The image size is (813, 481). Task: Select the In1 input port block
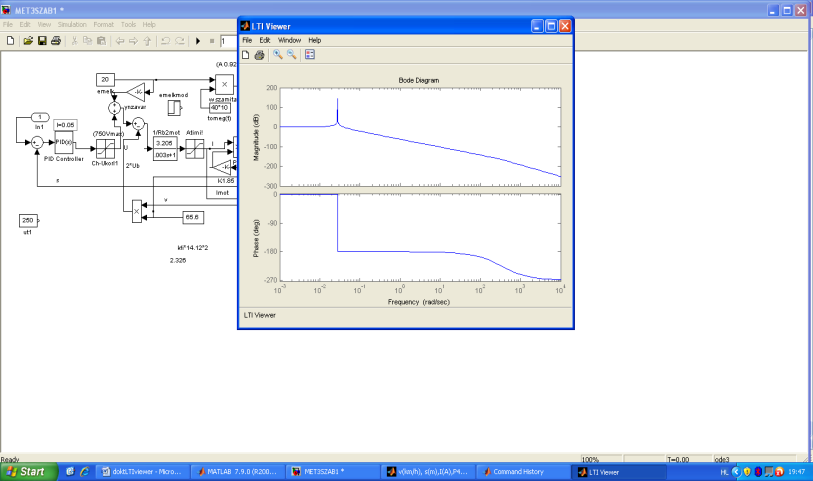pos(40,117)
